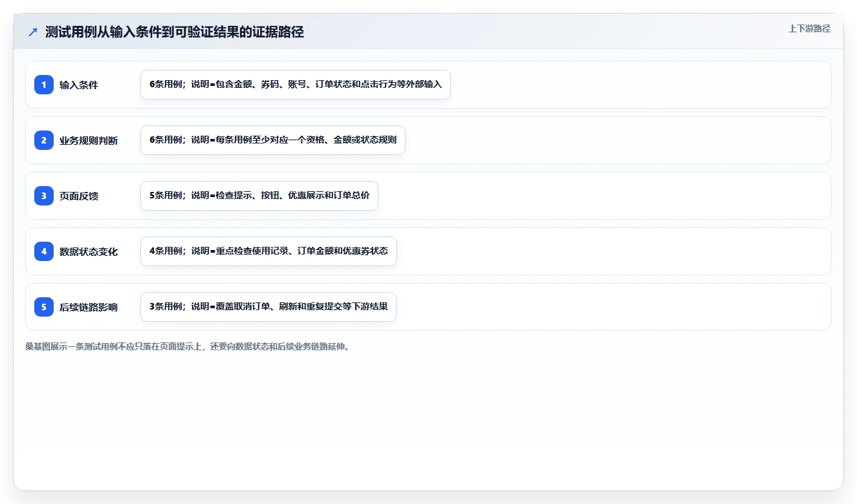857x504 pixels.
Task: Click the 上下游路径 label
Action: (x=809, y=28)
